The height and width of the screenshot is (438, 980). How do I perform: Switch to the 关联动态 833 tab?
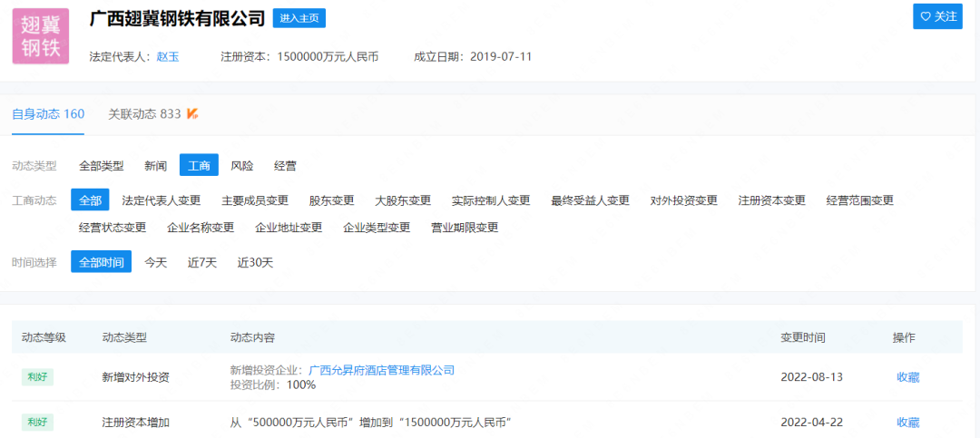coord(144,114)
